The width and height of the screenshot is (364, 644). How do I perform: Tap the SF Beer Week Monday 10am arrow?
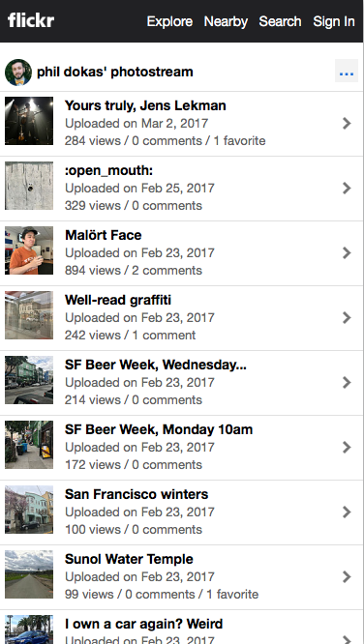click(347, 448)
